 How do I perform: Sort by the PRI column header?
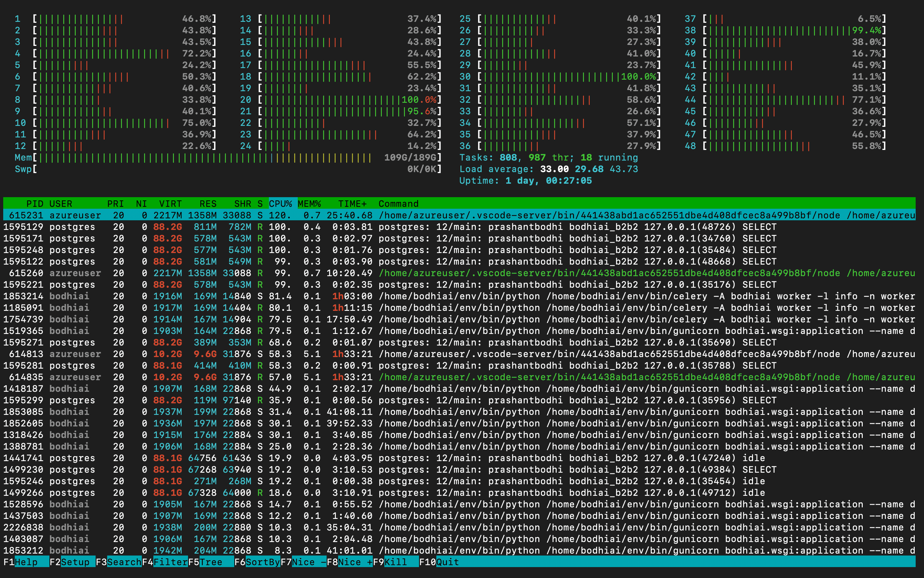(115, 204)
